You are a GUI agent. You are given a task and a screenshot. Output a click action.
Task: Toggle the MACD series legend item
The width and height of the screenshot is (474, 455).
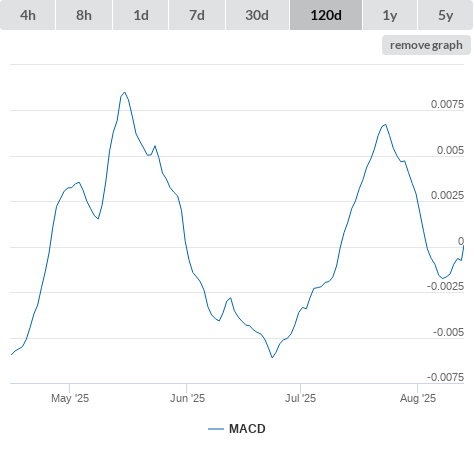pos(237,429)
